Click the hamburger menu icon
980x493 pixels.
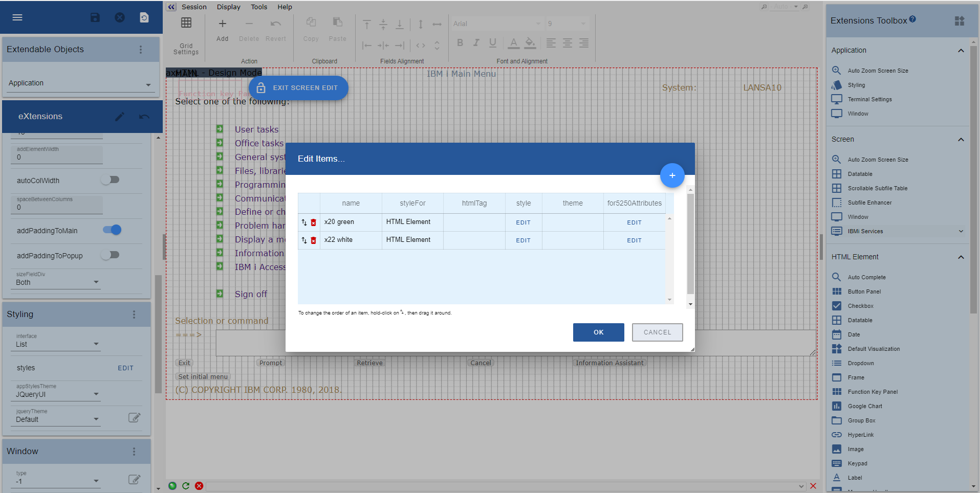(x=17, y=17)
